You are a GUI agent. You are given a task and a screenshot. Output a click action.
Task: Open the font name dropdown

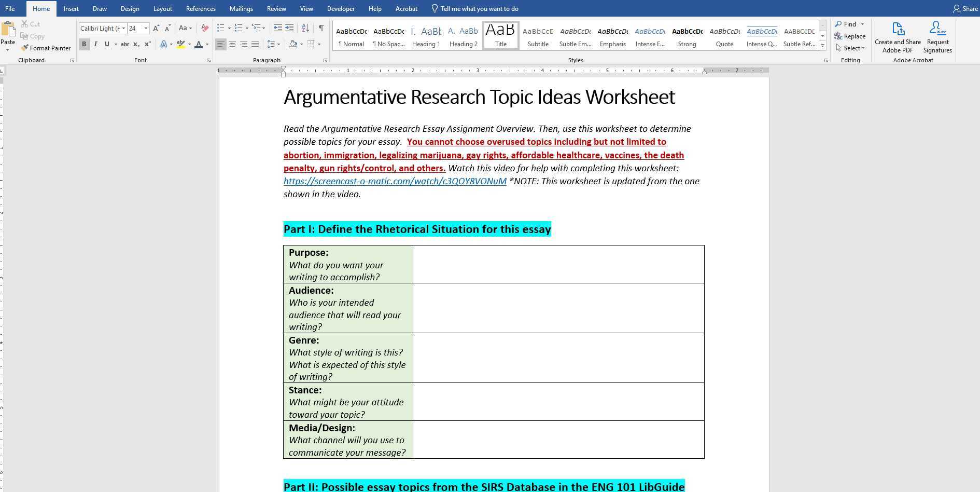tap(124, 28)
